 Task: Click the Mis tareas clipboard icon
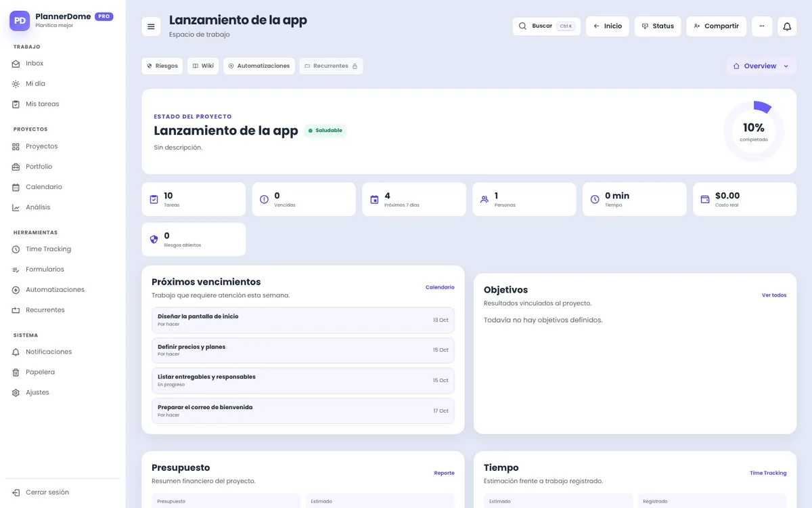(16, 104)
